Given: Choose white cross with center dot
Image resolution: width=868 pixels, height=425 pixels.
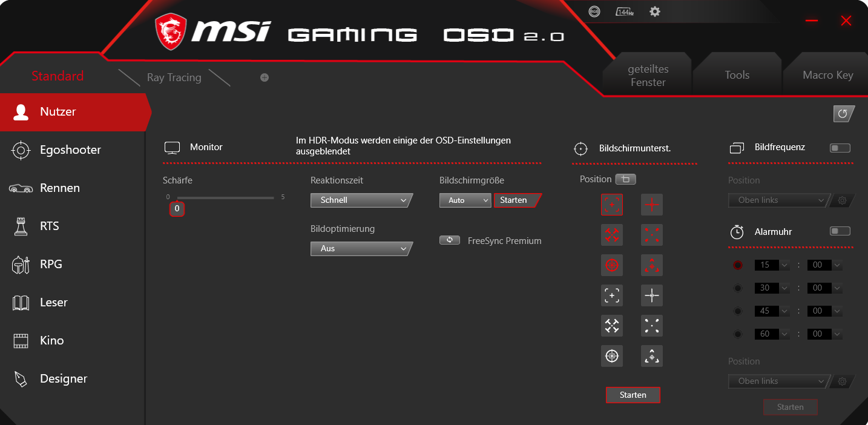Looking at the screenshot, I should pos(652,295).
